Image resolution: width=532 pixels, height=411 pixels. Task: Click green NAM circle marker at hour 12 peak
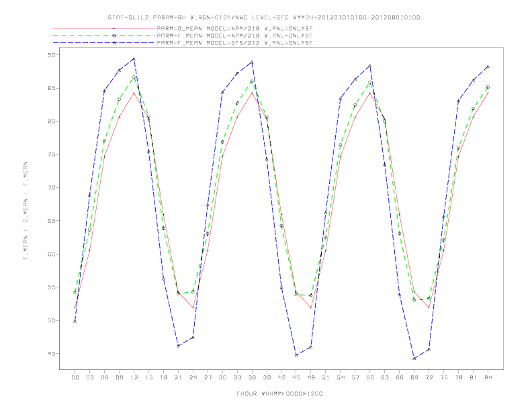134,77
